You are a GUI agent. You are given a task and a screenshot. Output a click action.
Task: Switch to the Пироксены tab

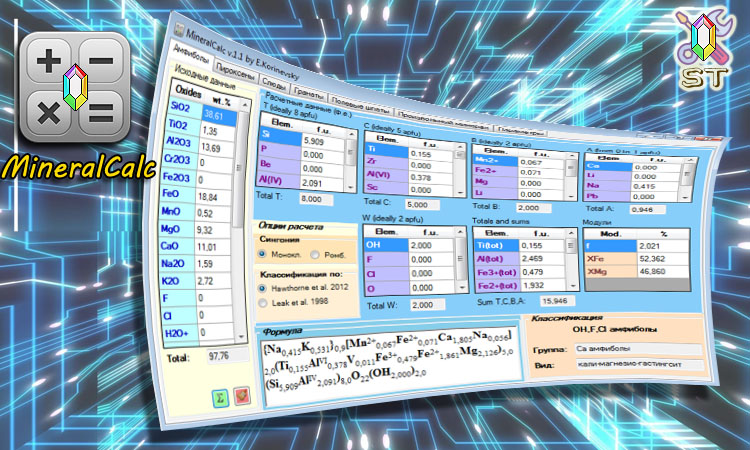click(235, 72)
